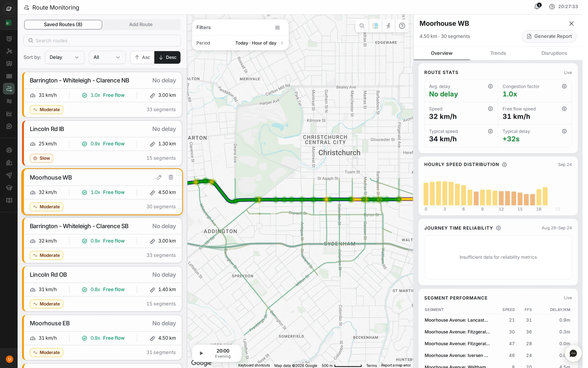Delete Moorhouse WB route with trash icon
The width and height of the screenshot is (588, 368).
(171, 177)
